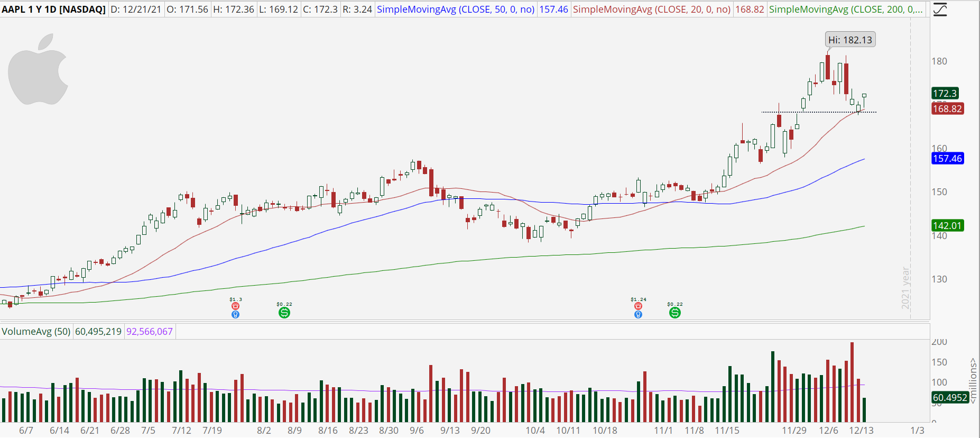
Task: Click the tallest red volume bar
Action: (x=852, y=382)
